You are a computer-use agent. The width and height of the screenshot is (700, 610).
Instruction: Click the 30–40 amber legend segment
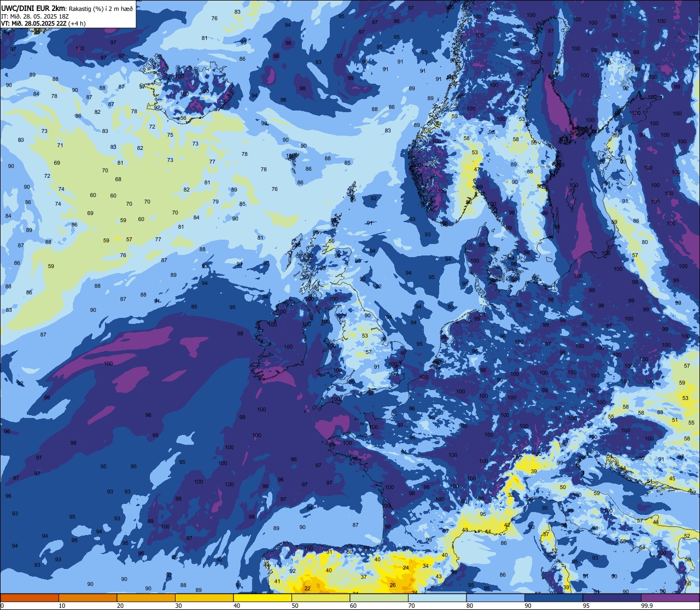(204, 597)
